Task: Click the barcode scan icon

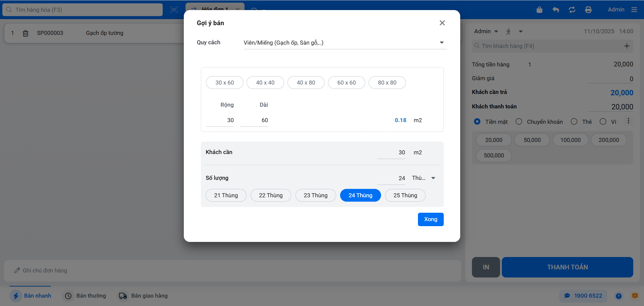Action: click(x=174, y=10)
